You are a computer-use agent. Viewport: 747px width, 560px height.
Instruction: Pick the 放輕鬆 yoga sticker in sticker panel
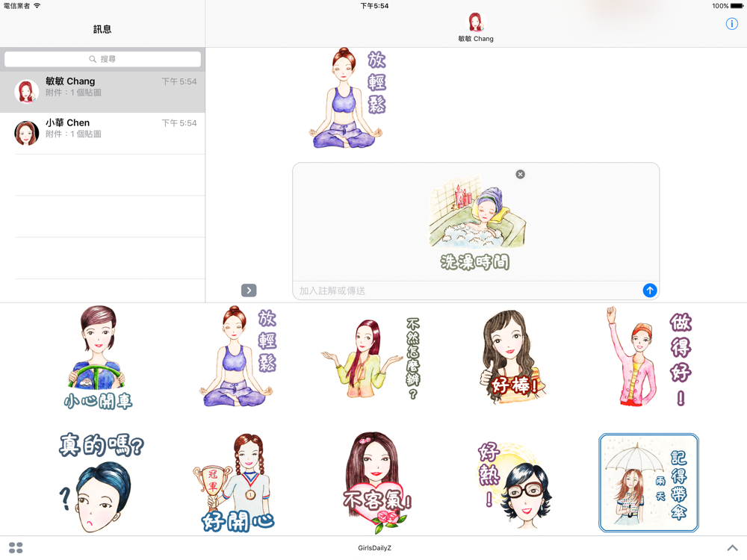coord(238,357)
